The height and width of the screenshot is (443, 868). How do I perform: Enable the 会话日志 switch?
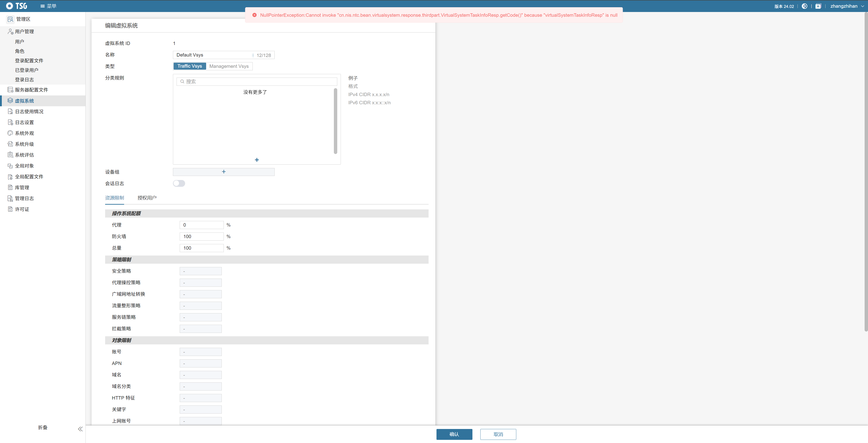(179, 183)
